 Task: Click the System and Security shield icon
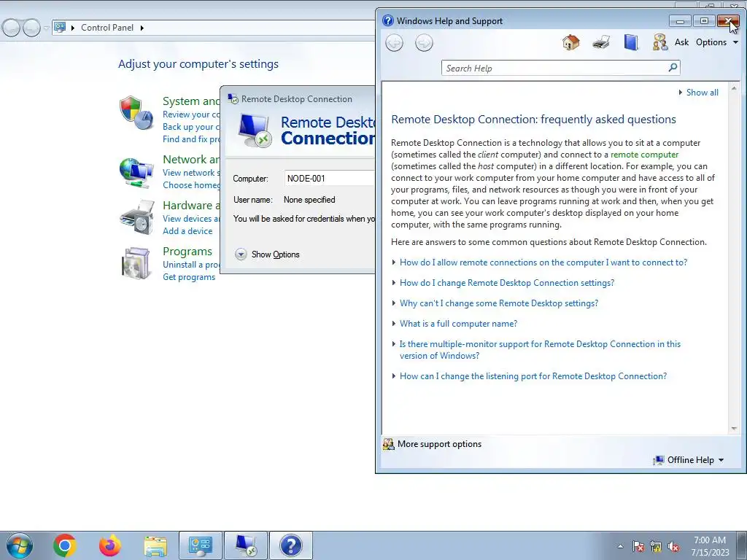coord(136,113)
